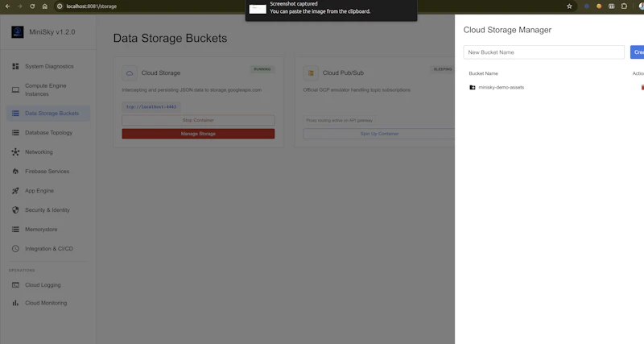
Task: Open System Diagnostics dashboard icon
Action: pyautogui.click(x=15, y=66)
